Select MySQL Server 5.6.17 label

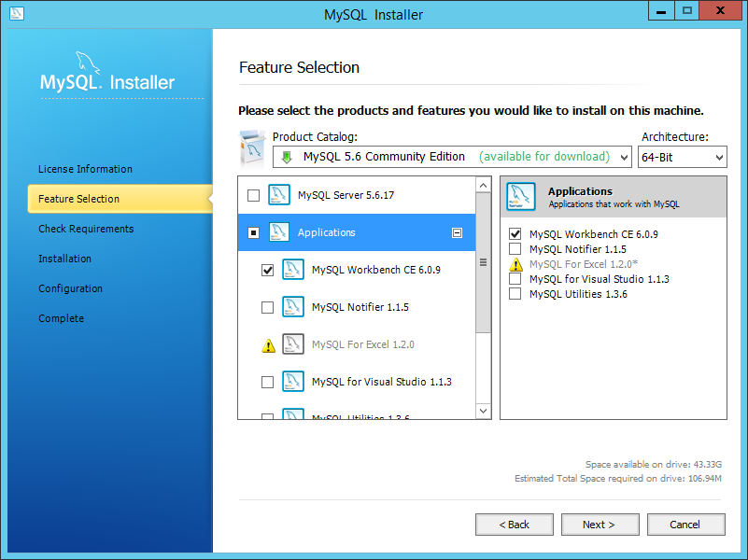346,195
